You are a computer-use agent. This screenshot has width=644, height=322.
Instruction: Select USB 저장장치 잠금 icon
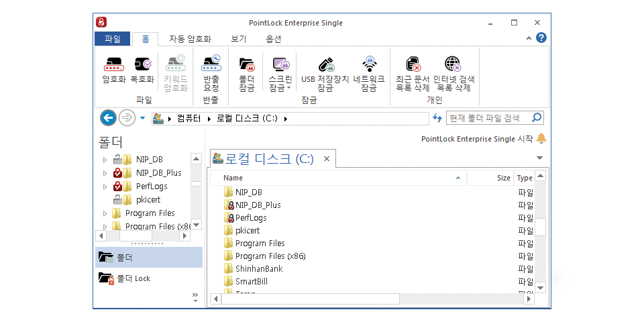pyautogui.click(x=327, y=64)
